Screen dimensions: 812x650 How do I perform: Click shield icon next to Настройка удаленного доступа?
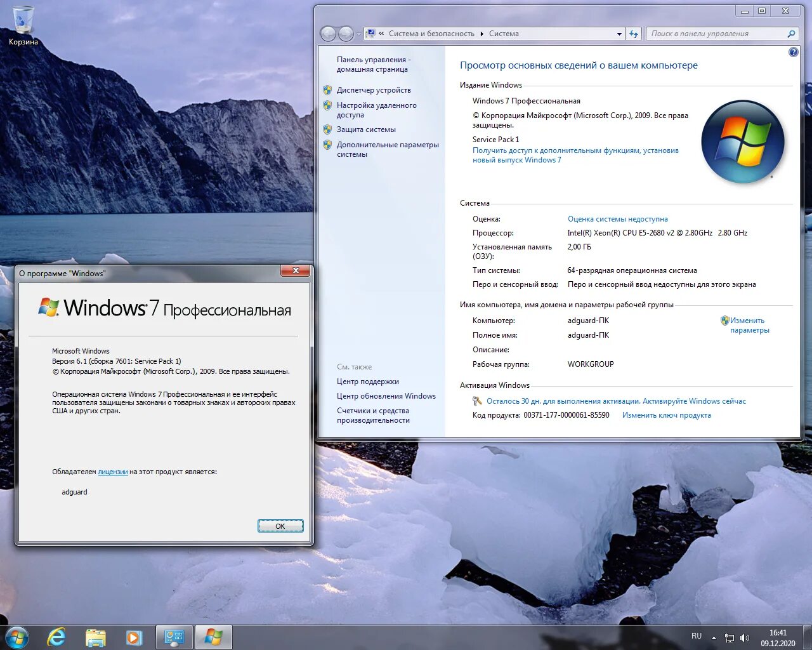point(327,105)
